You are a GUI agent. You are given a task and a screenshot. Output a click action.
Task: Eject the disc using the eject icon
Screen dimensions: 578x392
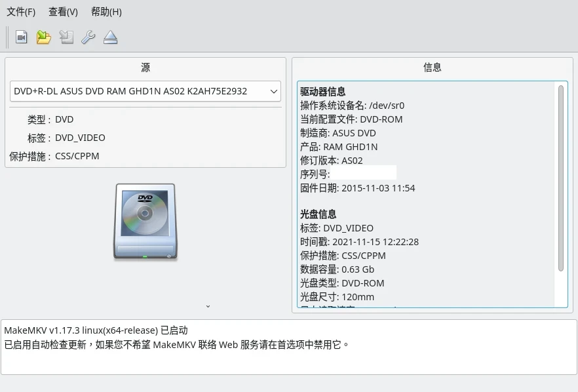click(x=110, y=37)
